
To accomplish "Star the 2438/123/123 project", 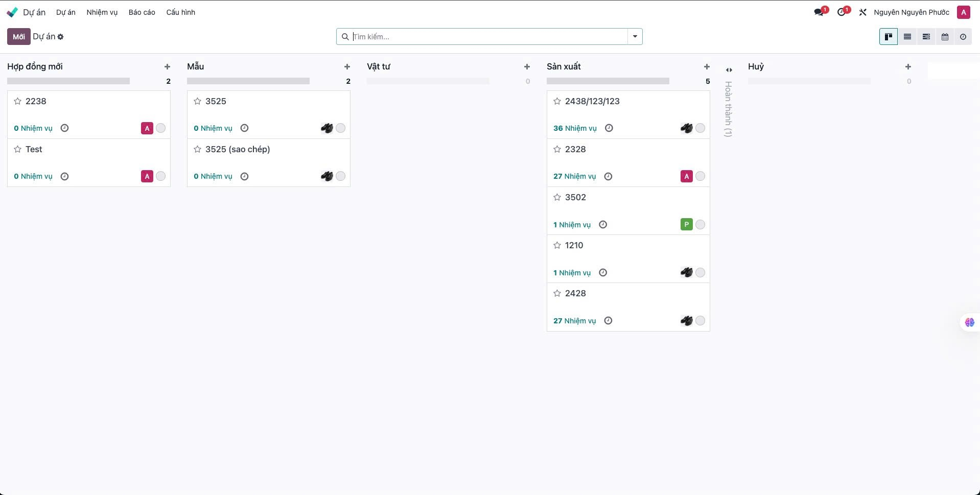I will point(557,101).
